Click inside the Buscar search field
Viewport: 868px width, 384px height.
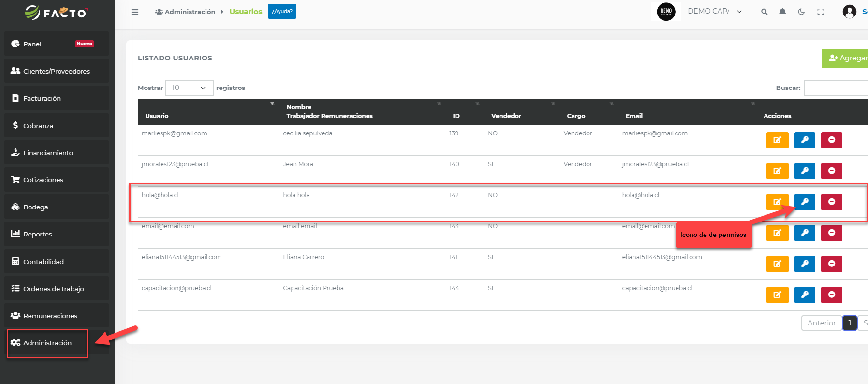point(837,88)
